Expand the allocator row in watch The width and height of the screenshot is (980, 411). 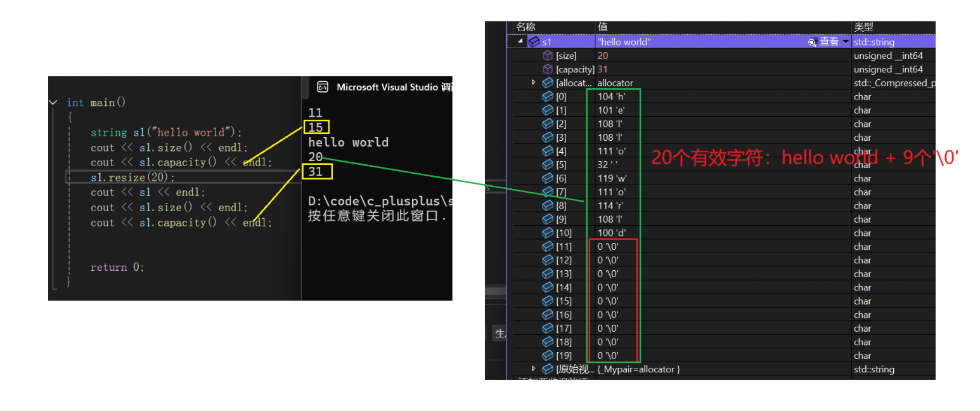point(533,82)
